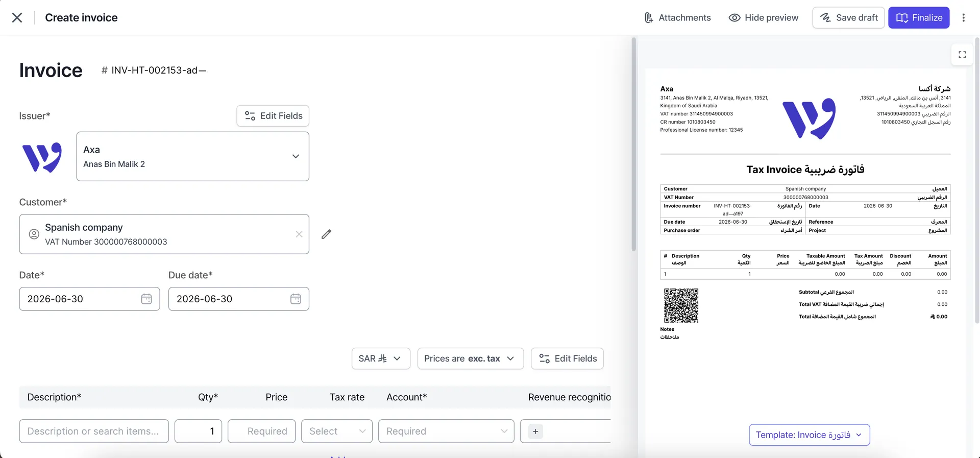The image size is (980, 458).
Task: Click Edit Fields above line items
Action: [x=568, y=358]
